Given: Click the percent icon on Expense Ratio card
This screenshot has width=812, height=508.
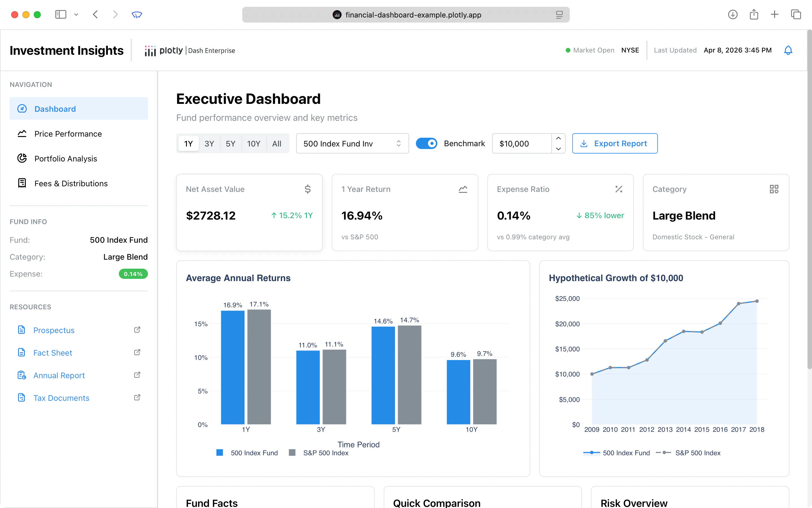Looking at the screenshot, I should click(619, 189).
